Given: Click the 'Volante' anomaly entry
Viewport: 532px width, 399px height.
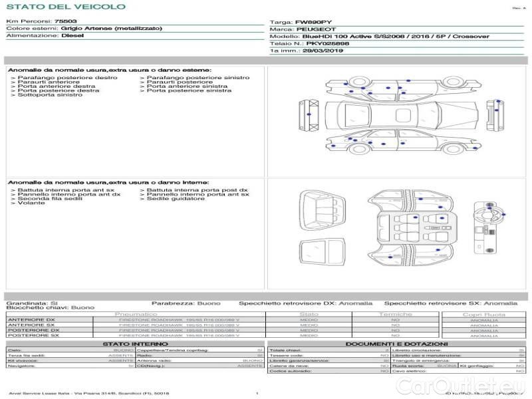Looking at the screenshot, I should 31,203.
